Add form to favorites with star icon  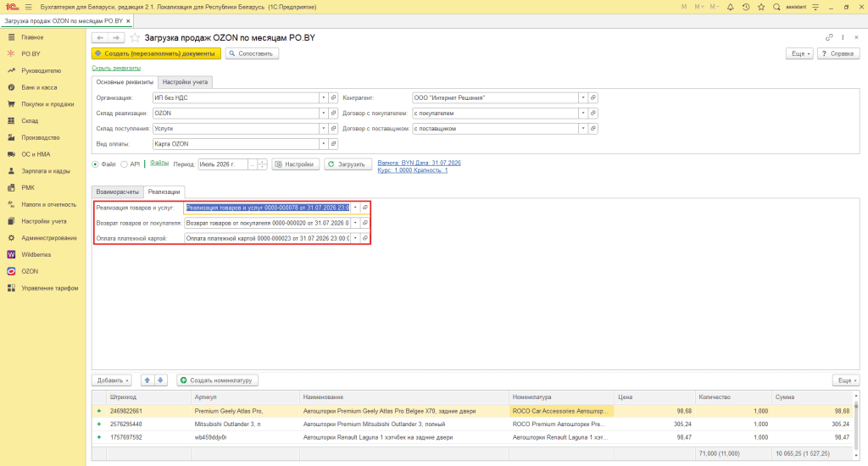pos(135,37)
